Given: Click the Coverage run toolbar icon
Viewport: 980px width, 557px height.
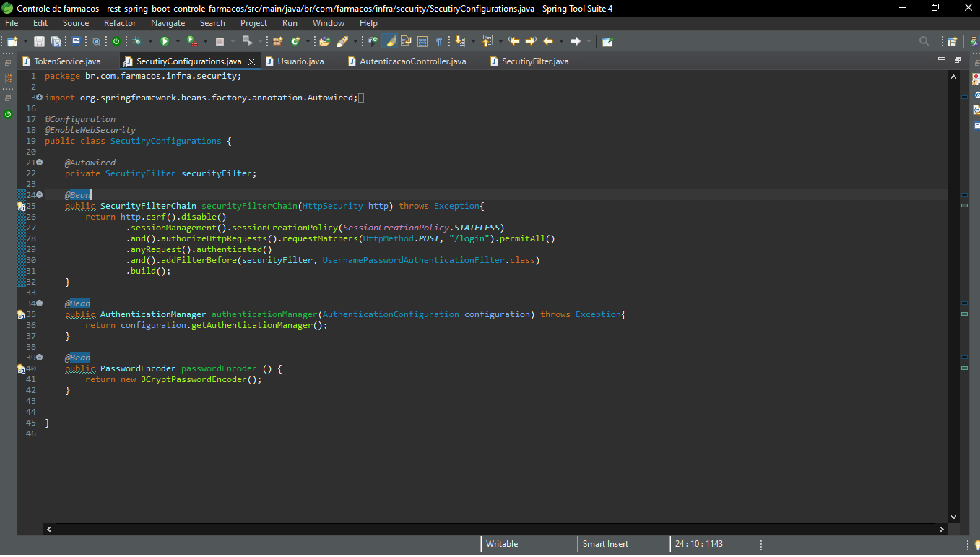Looking at the screenshot, I should pyautogui.click(x=192, y=41).
